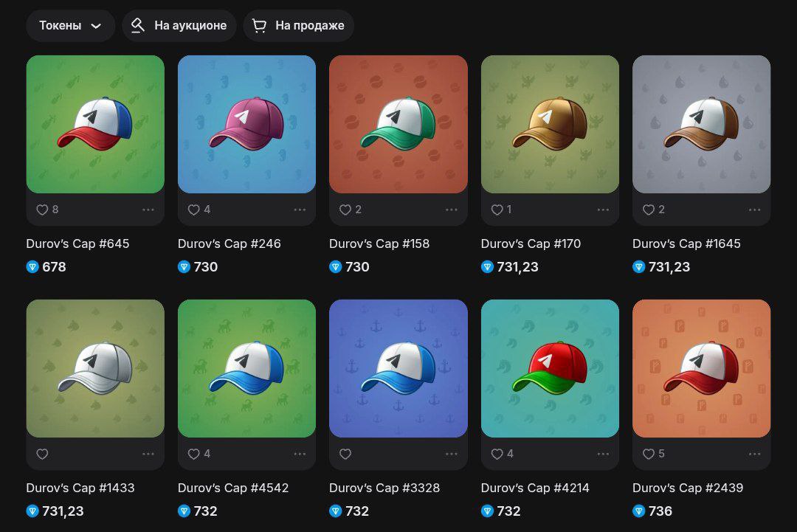797x532 pixels.
Task: Click the title Durov's Cap #2439
Action: (x=688, y=488)
